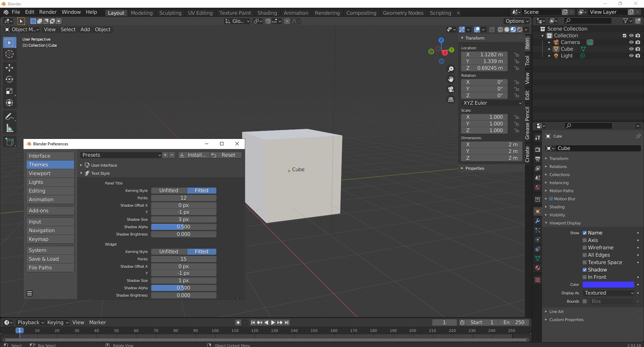Open the Modifier properties wrench icon
The width and height of the screenshot is (644, 347).
(x=538, y=221)
